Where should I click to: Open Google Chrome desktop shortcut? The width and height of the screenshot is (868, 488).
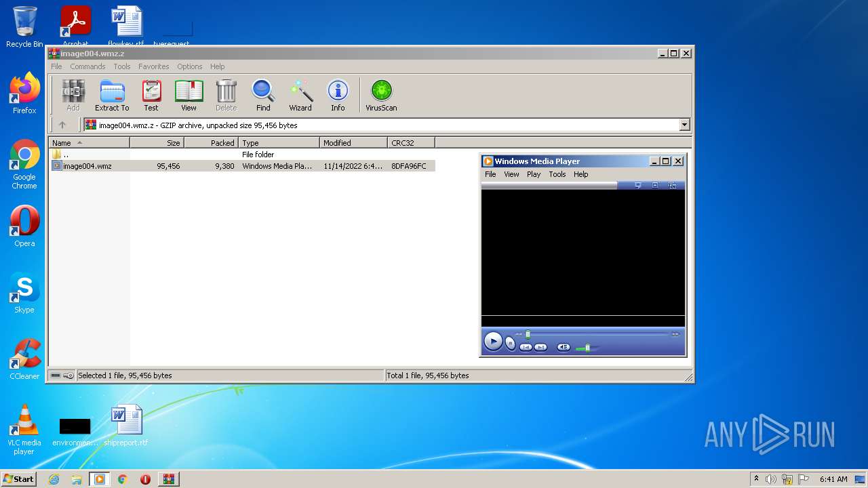pos(24,165)
